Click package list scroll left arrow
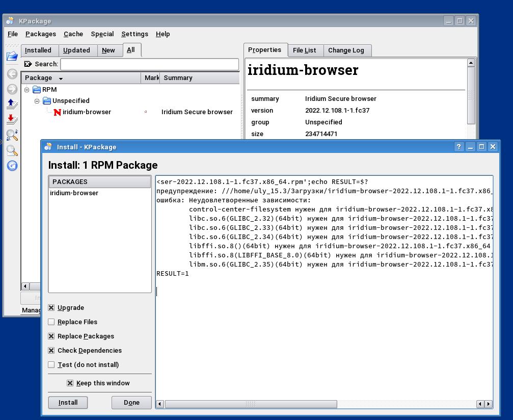Screen dimensions: 513x420 pyautogui.click(x=25, y=286)
